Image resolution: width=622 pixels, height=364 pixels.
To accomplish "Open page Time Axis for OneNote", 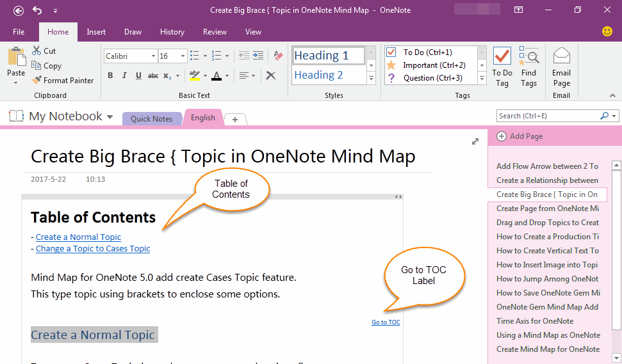I will click(535, 321).
